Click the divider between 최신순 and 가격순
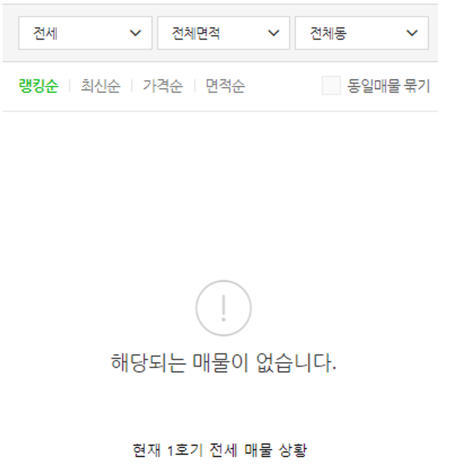 pyautogui.click(x=132, y=86)
